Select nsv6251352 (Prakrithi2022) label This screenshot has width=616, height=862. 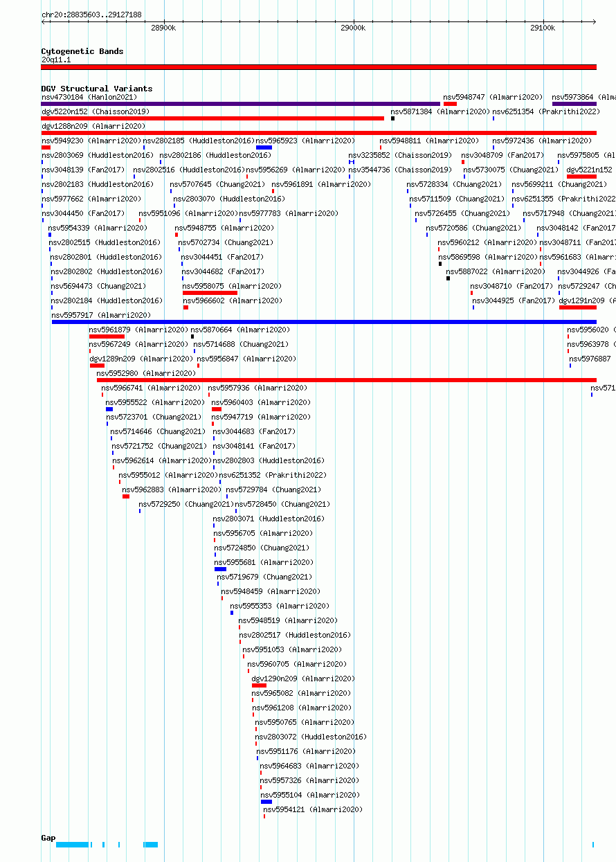(x=273, y=475)
